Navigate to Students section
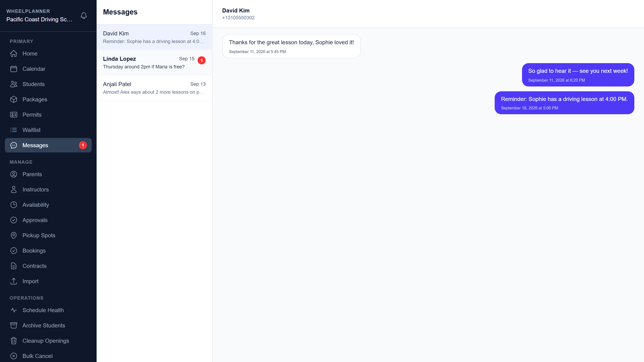The image size is (644, 362). tap(48, 84)
